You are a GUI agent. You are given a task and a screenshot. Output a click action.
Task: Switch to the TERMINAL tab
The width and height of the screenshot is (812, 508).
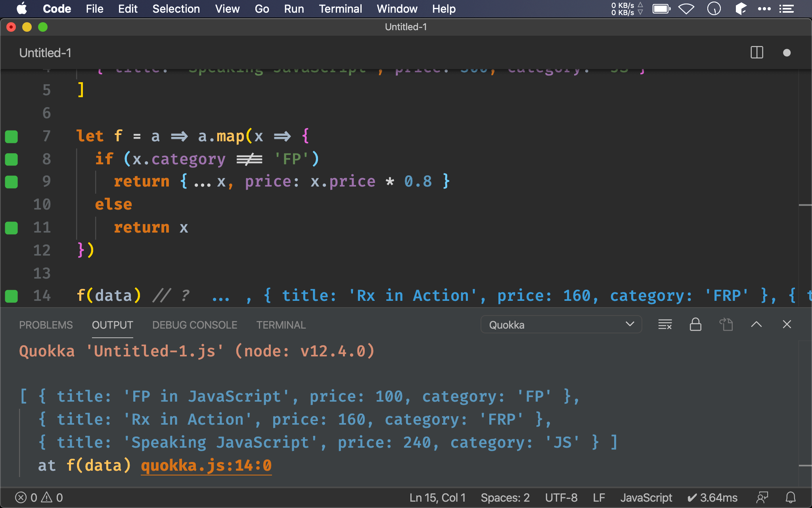coord(281,325)
